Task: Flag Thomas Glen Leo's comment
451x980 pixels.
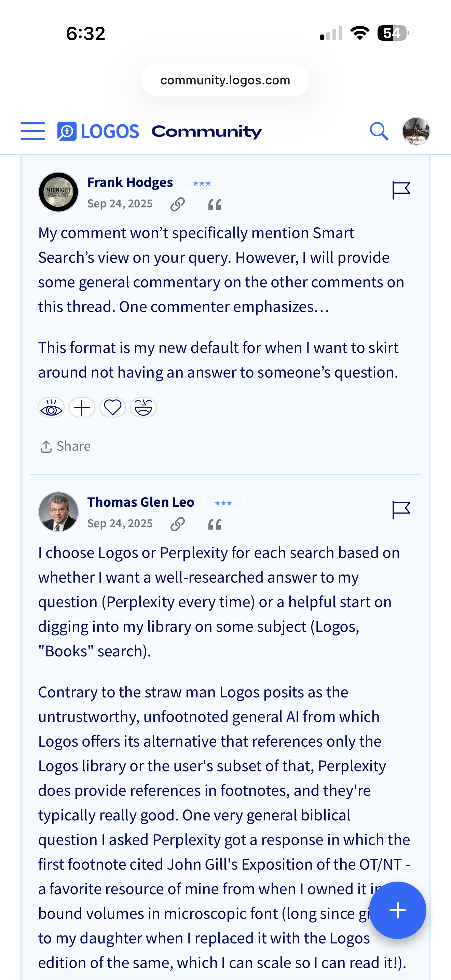Action: click(401, 510)
